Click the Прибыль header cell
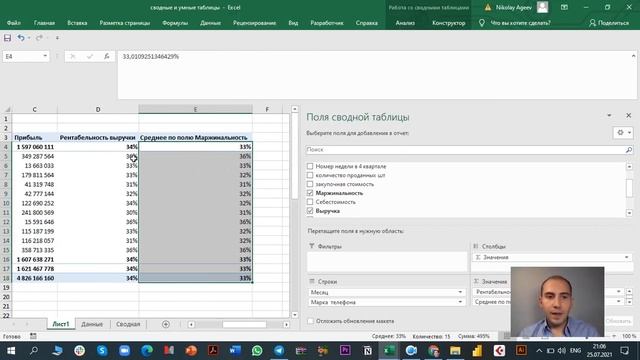The width and height of the screenshot is (640, 360). point(35,138)
